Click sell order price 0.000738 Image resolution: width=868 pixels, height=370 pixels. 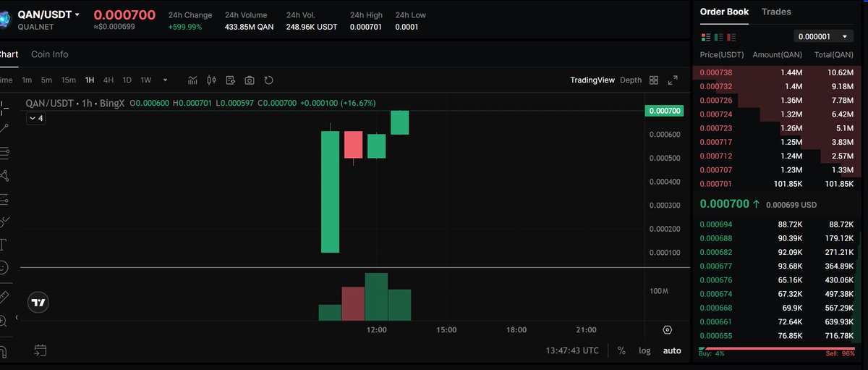click(715, 72)
